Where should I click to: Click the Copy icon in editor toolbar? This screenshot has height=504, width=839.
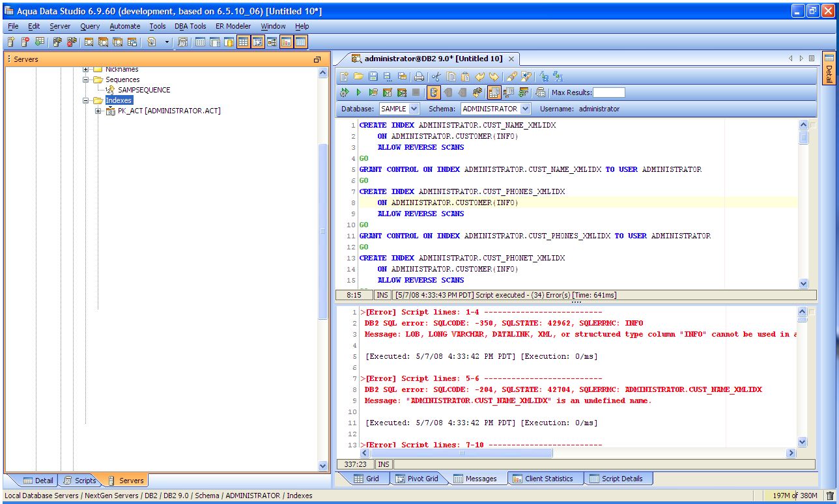(451, 76)
